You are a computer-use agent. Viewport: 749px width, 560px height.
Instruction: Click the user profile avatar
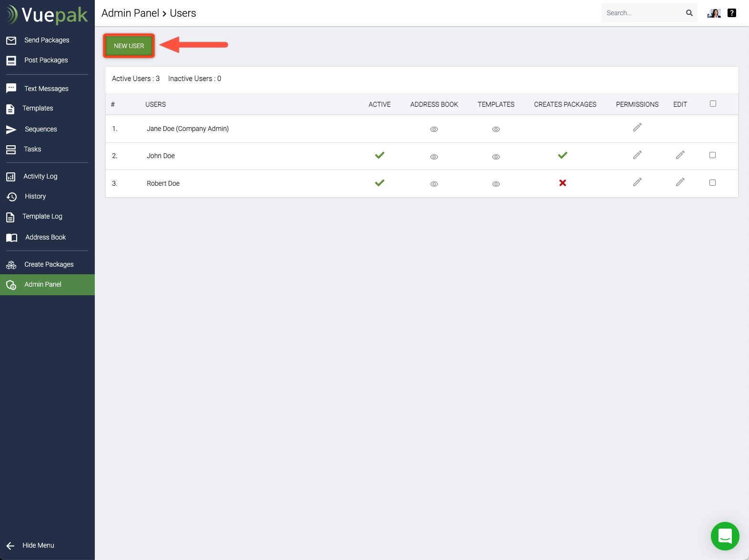(714, 13)
